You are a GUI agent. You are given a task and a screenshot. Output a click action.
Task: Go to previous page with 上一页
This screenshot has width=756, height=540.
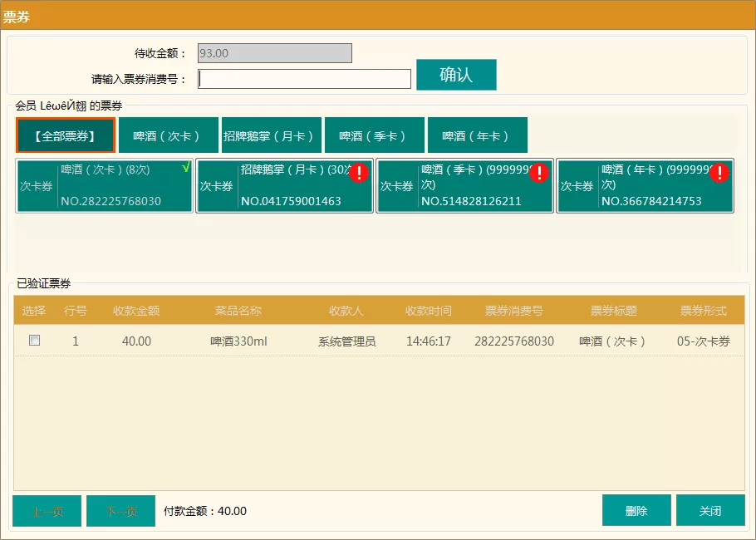(x=47, y=511)
